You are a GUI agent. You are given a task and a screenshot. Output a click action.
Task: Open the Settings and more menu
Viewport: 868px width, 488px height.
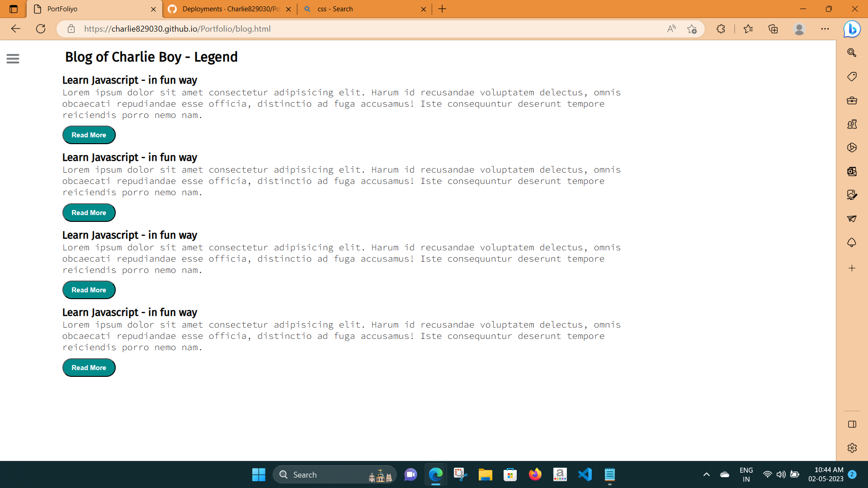(825, 29)
